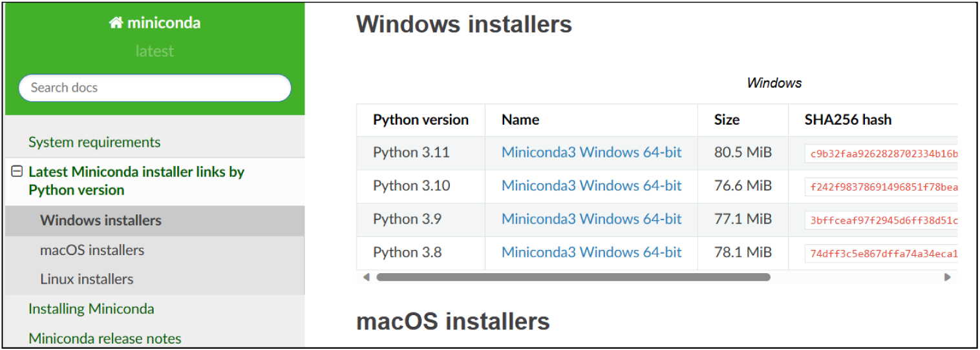Click the hash starting 74dff3c5
This screenshot has width=980, height=350.
click(881, 254)
